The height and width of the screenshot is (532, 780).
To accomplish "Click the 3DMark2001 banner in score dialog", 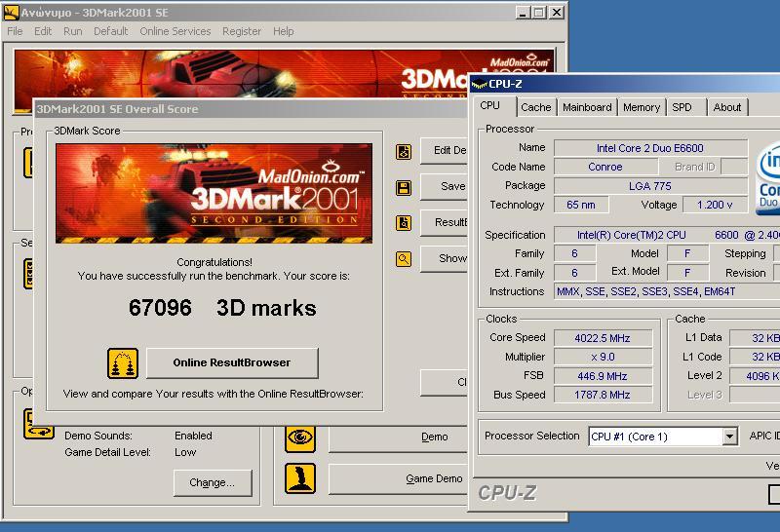I will 214,193.
